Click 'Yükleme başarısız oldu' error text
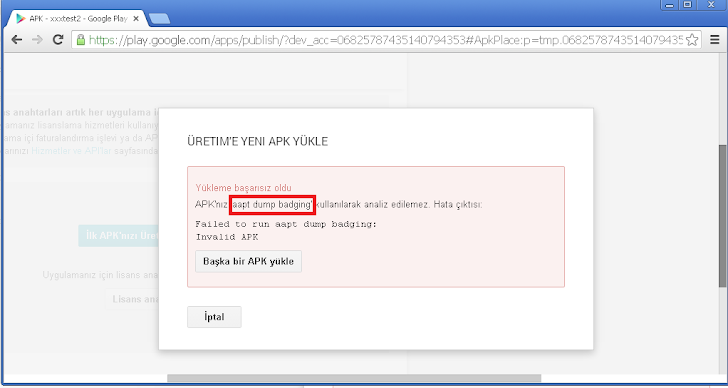This screenshot has width=728, height=388. click(x=243, y=188)
